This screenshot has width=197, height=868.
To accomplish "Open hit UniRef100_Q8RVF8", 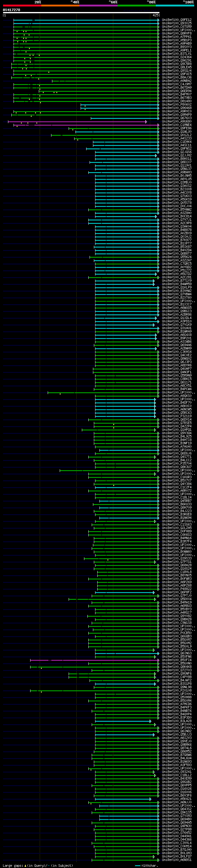I will click(177, 33).
